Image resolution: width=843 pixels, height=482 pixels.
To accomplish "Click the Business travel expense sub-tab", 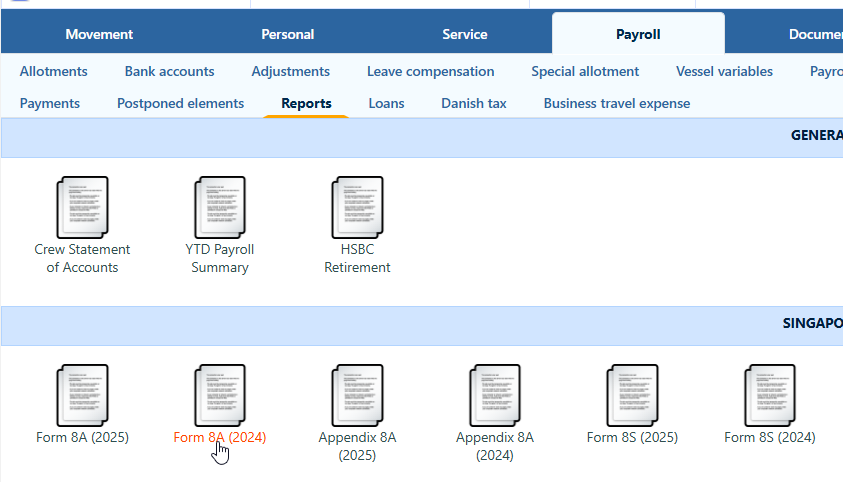I will [x=616, y=103].
